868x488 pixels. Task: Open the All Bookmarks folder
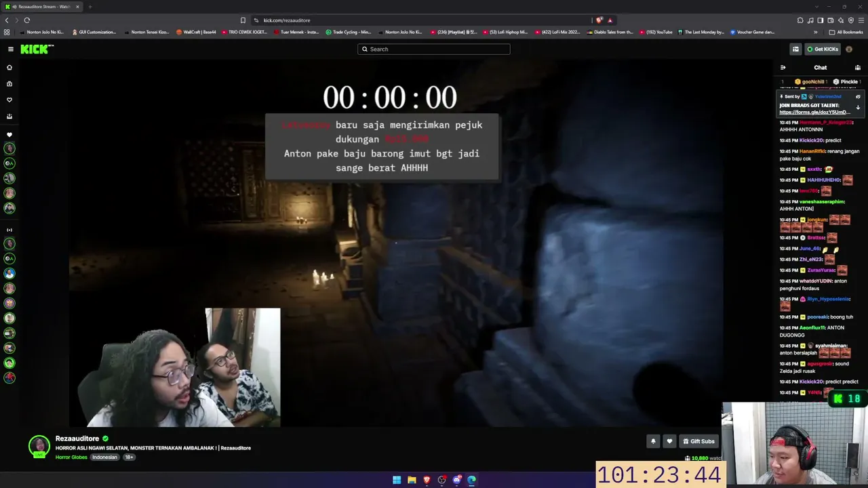click(846, 32)
